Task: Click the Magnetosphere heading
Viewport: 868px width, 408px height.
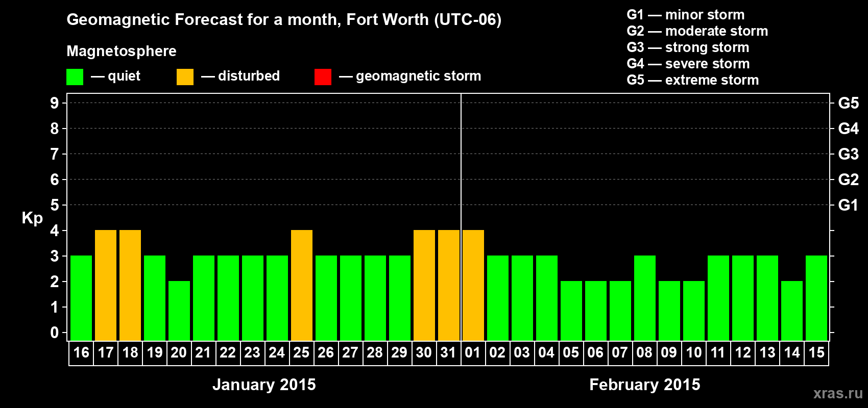Action: [x=122, y=51]
